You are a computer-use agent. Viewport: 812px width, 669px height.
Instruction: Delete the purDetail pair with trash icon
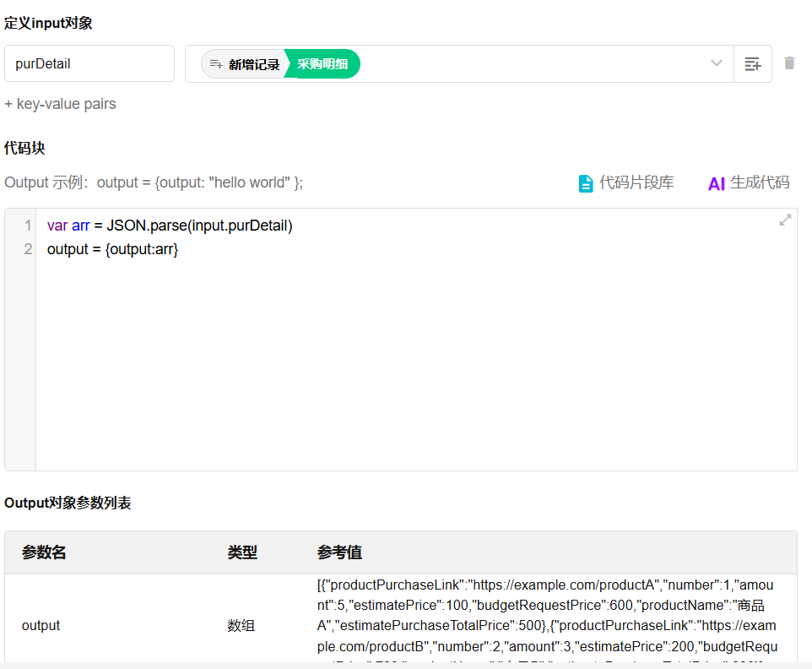789,63
